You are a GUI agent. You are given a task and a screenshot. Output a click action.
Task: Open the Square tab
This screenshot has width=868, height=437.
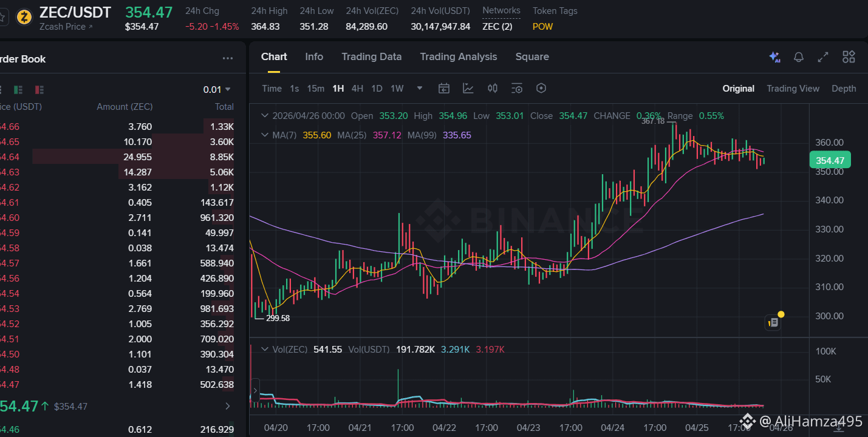click(532, 56)
